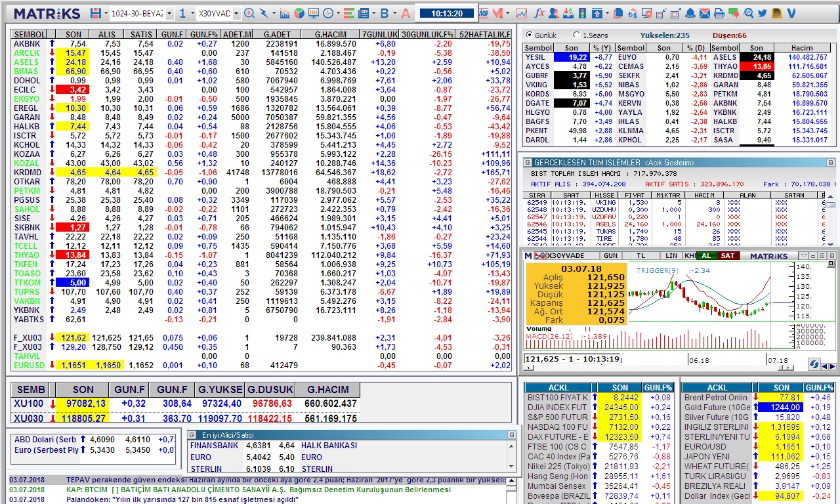Click chart scroll left blue arrow

point(825,366)
